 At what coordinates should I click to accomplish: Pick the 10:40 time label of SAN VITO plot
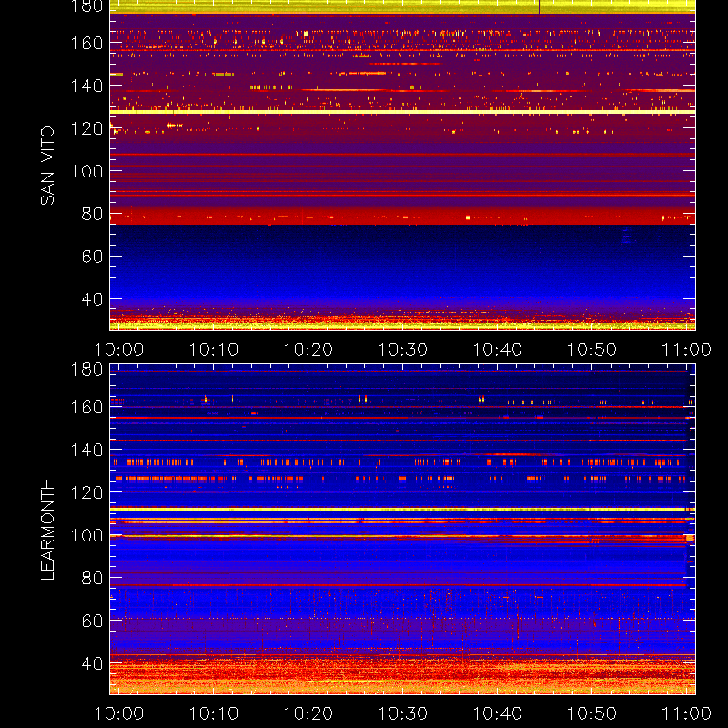497,349
